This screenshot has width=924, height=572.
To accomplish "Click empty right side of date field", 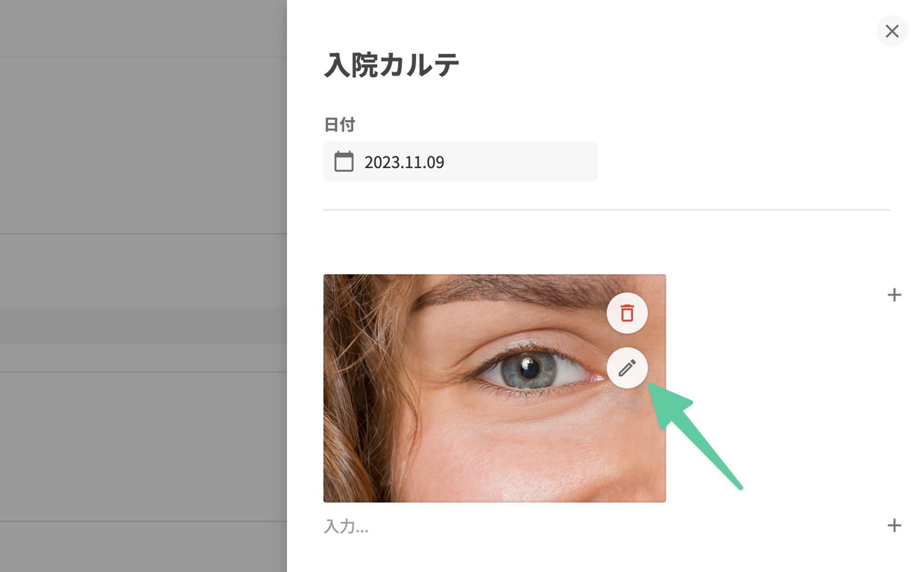I will pyautogui.click(x=531, y=162).
